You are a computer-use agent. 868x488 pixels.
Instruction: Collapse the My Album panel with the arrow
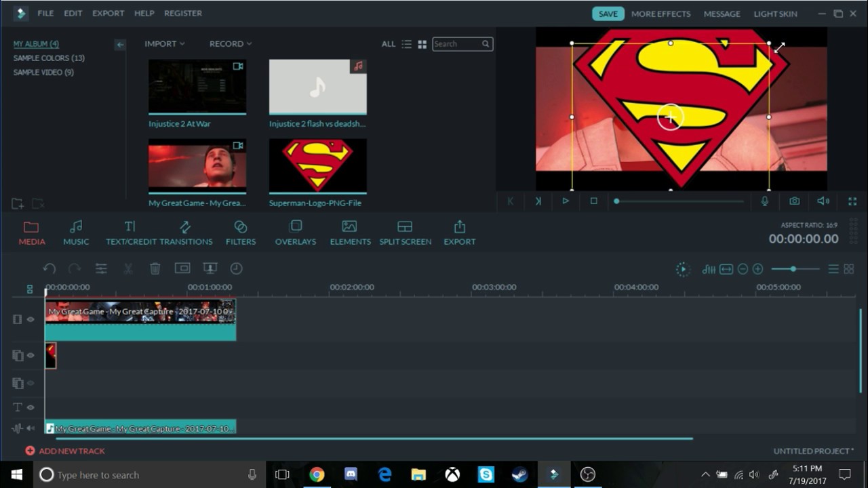tap(120, 44)
